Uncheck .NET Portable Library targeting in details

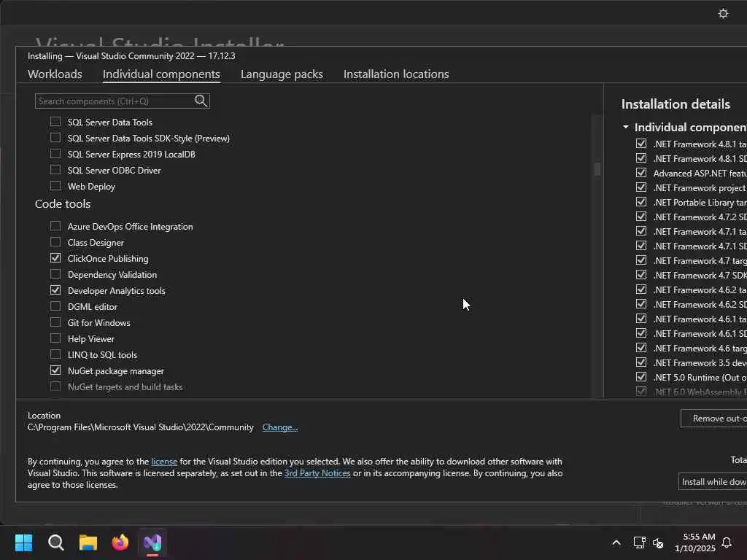coord(641,202)
